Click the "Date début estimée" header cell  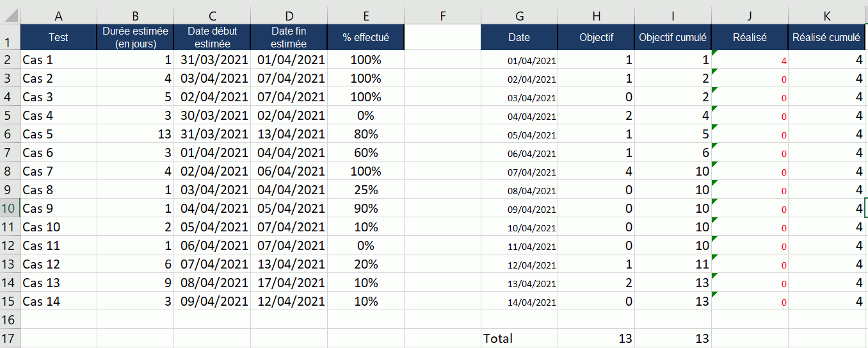[212, 37]
